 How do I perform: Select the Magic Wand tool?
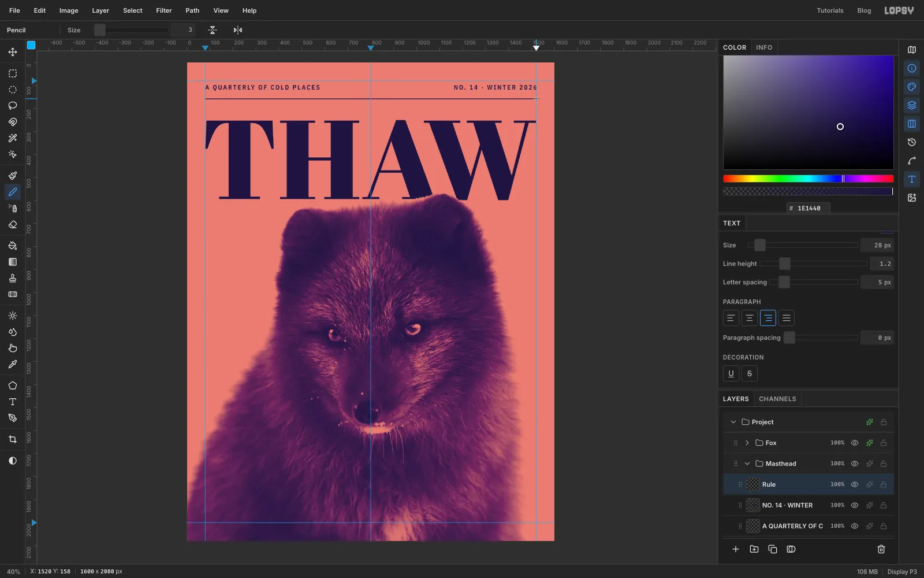tap(13, 138)
